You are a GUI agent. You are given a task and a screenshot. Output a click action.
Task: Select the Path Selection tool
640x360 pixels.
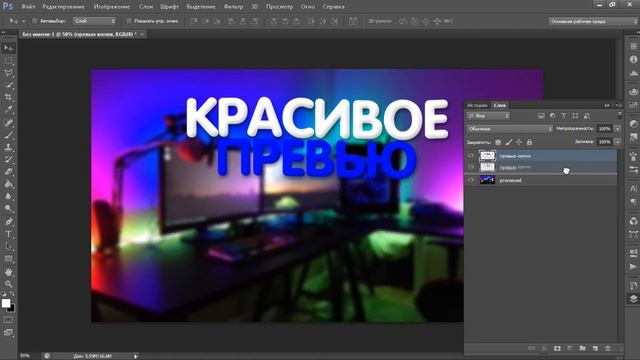coord(8,246)
